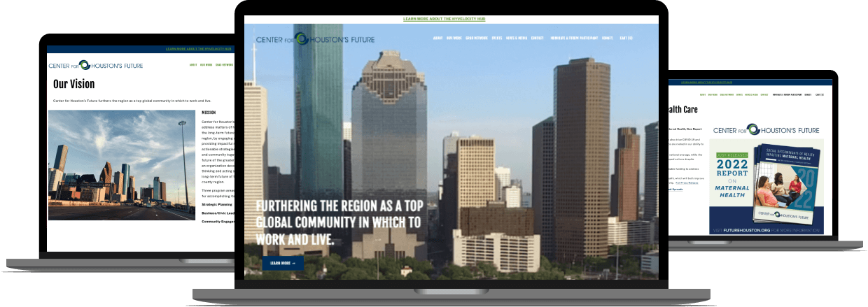Click Nominate a Forum Participant on center laptop

pos(574,38)
